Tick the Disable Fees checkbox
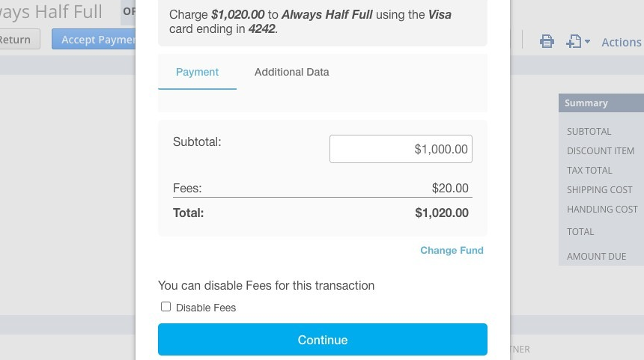Screen dimensions: 644x360 [165, 307]
